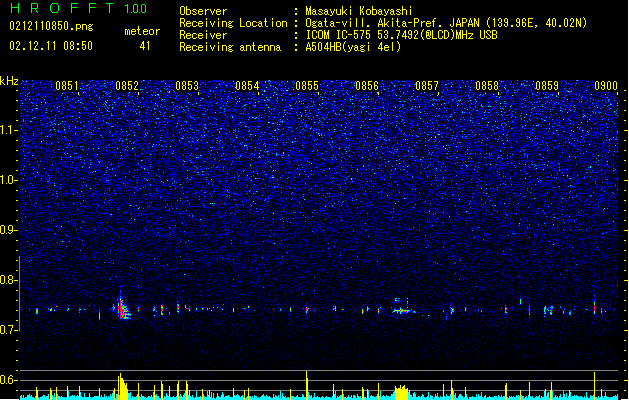Click the 1.0 kHz axis label
The image size is (629, 400).
(8, 180)
